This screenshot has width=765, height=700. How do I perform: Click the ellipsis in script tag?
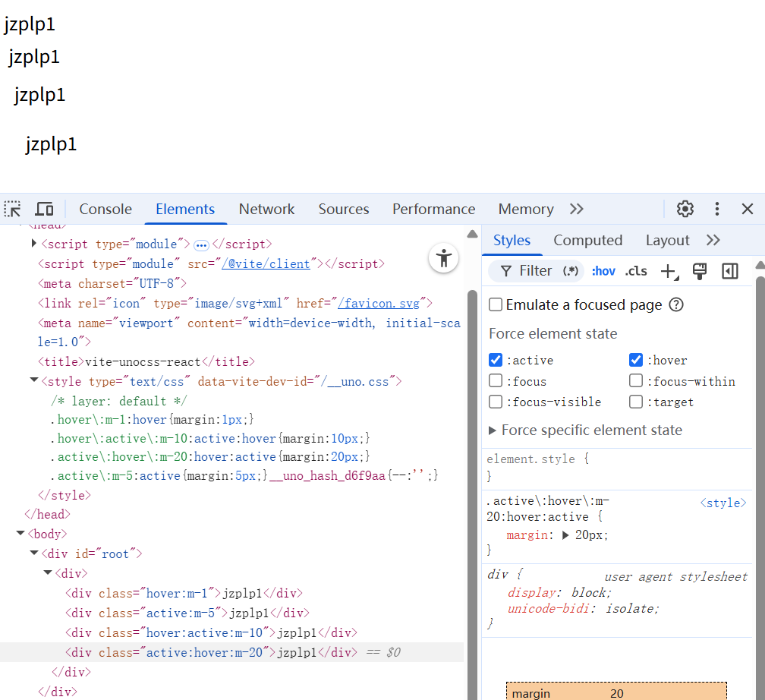tap(201, 245)
